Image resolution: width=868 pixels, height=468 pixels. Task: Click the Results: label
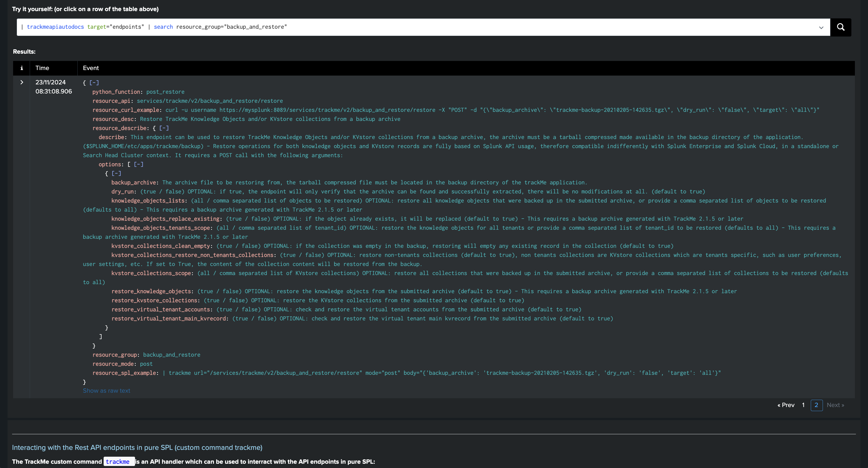coord(24,52)
